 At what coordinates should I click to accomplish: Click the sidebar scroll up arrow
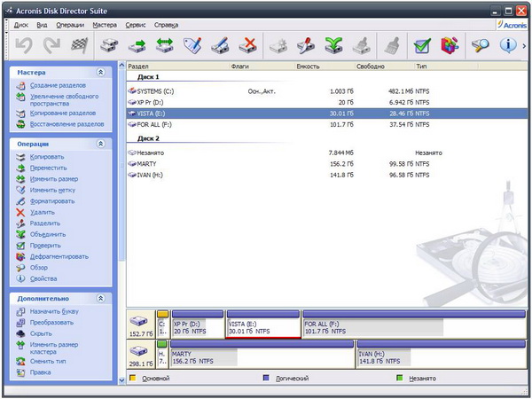121,65
